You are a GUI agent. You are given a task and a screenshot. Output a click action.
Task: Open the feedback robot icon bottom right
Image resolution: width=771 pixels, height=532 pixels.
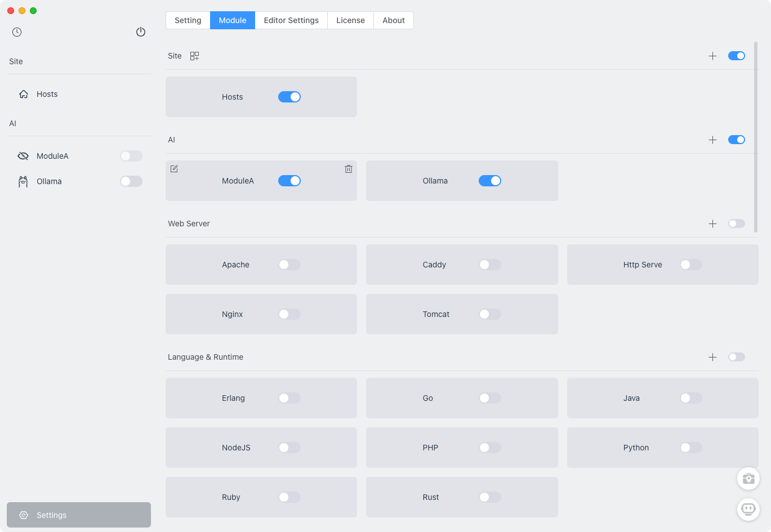748,509
